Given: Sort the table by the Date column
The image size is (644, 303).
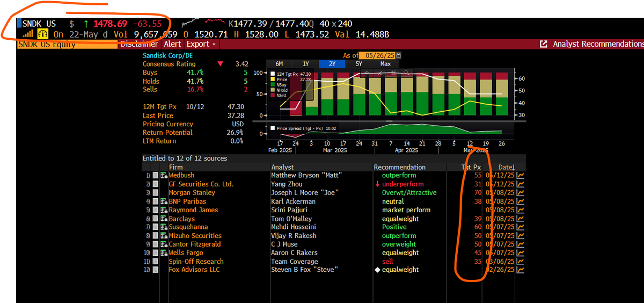Looking at the screenshot, I should 506,167.
